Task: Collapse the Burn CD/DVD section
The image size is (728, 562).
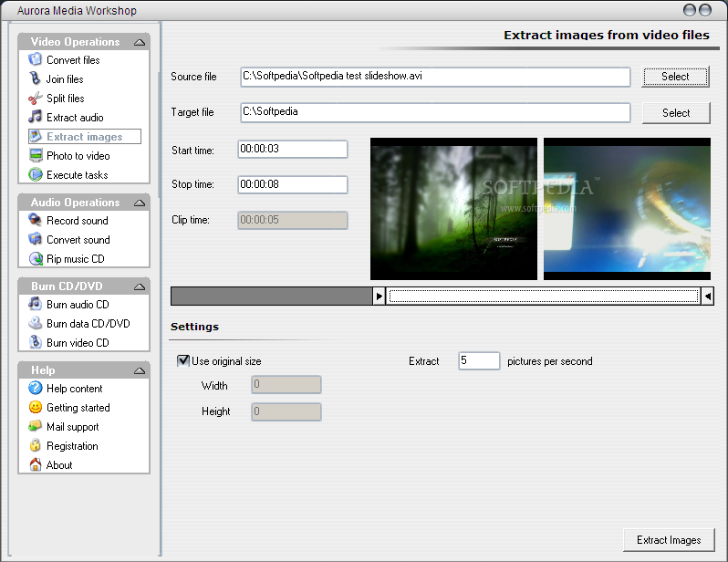Action: 139,286
